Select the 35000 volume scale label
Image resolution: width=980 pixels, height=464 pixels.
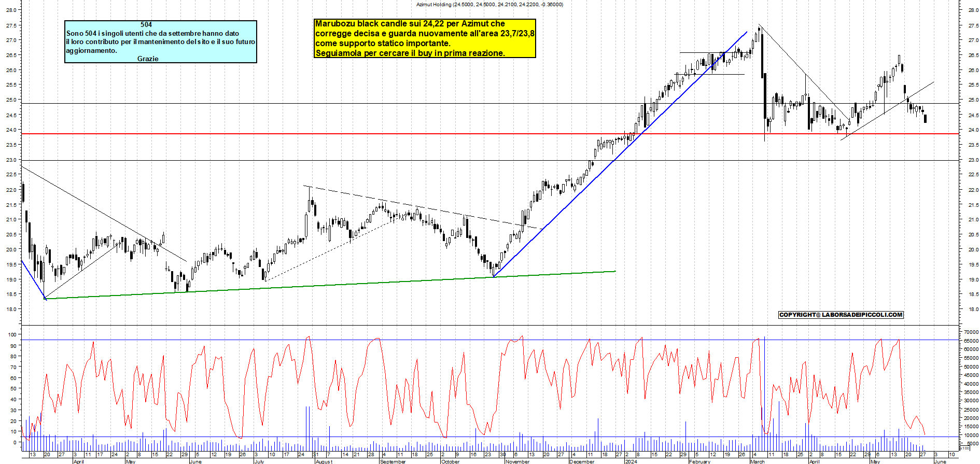(971, 392)
